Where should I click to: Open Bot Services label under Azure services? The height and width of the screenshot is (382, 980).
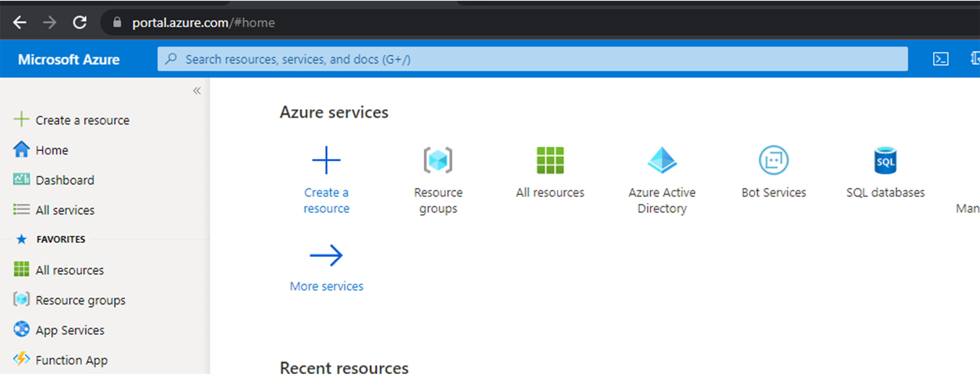coord(774,193)
